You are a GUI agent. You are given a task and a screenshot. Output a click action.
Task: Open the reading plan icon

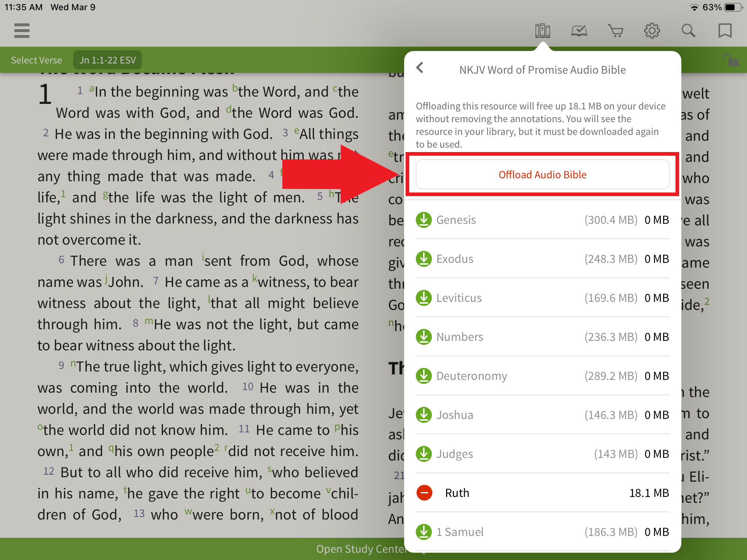click(579, 31)
